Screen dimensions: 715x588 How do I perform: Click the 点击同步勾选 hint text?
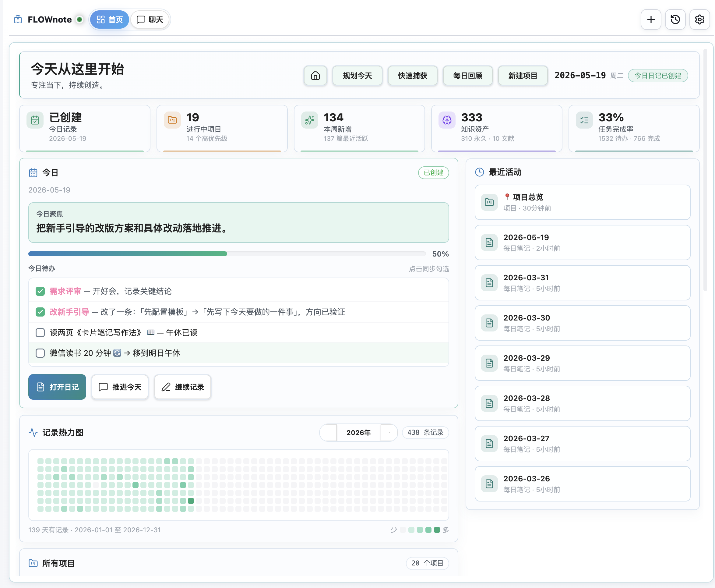pos(428,269)
